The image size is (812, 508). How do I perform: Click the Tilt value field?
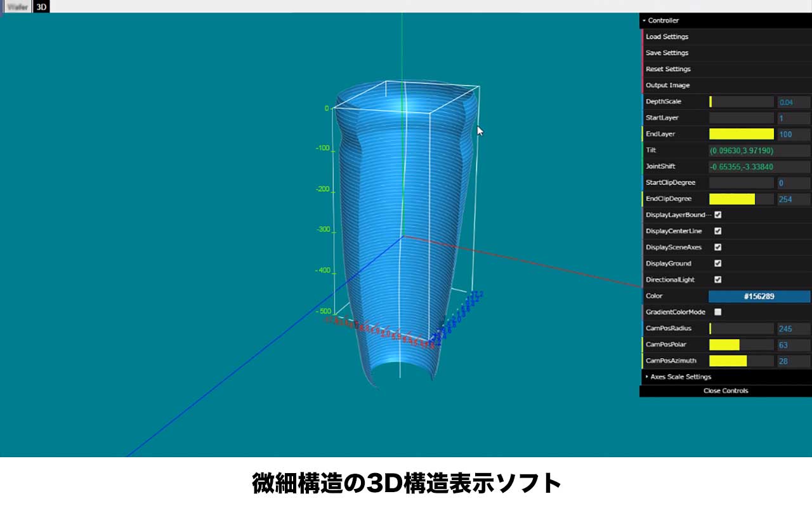pyautogui.click(x=759, y=150)
